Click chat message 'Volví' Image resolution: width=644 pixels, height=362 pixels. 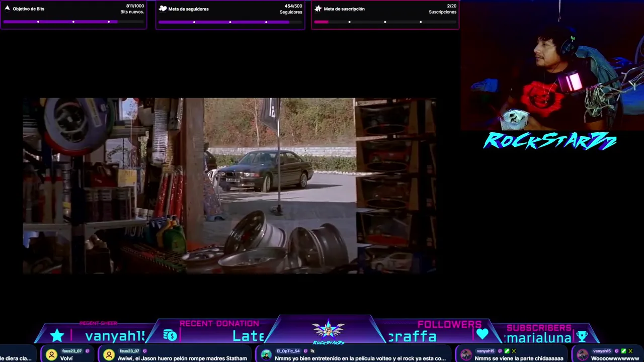66,358
